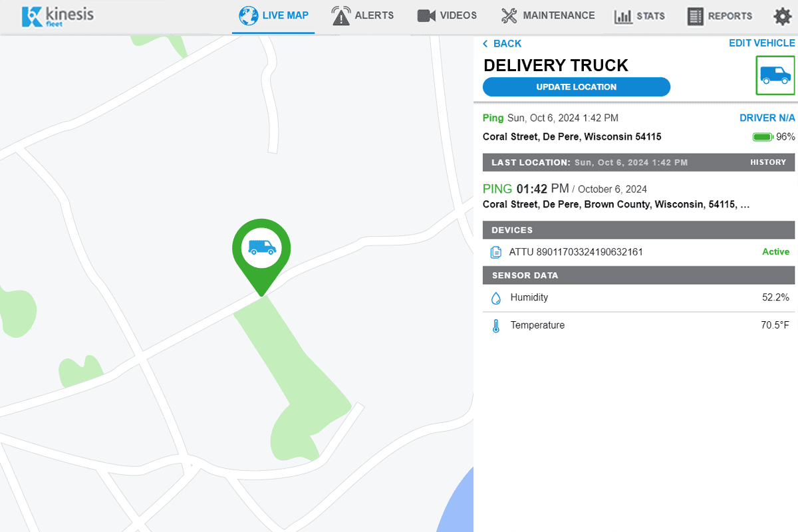Click the battery level icon

point(762,137)
